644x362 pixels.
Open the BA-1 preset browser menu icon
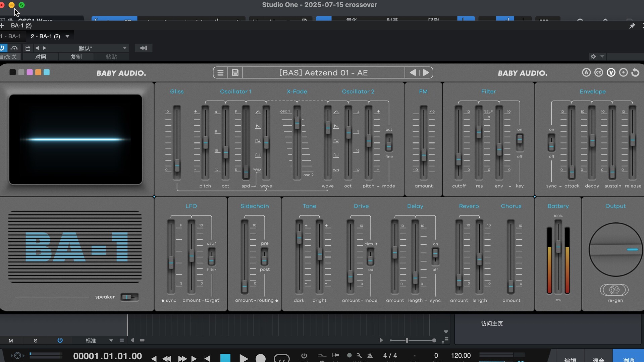pyautogui.click(x=220, y=73)
